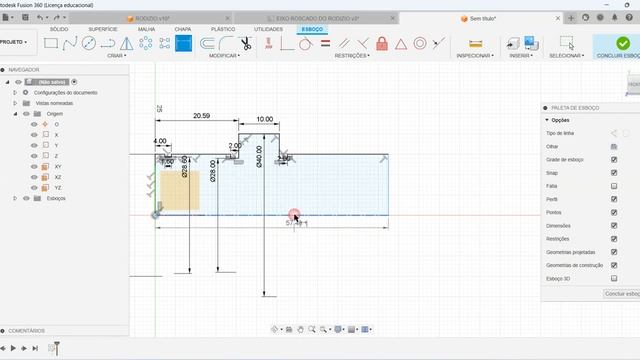Open the RODIZIO v10 document tab

tap(153, 18)
